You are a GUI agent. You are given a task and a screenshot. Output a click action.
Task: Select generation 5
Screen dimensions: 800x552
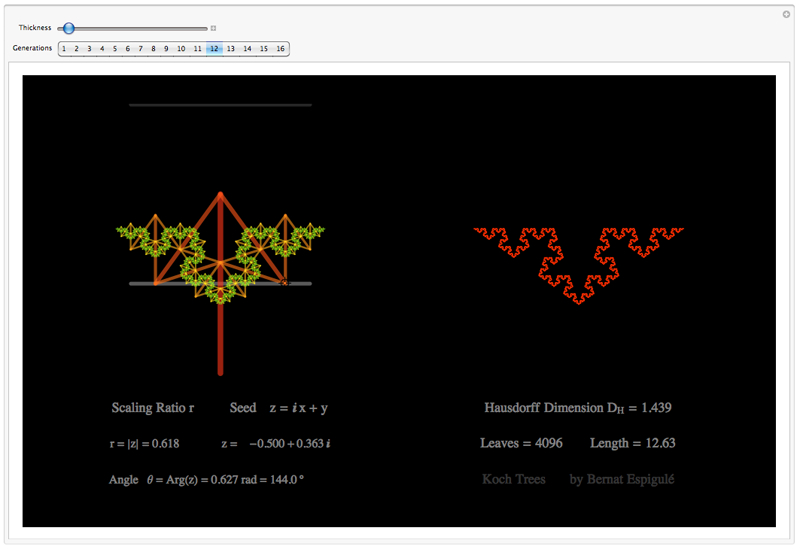click(x=115, y=48)
